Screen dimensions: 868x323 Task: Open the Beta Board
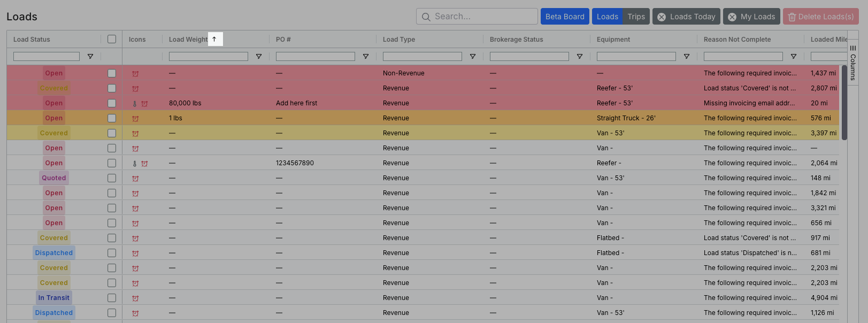point(565,17)
